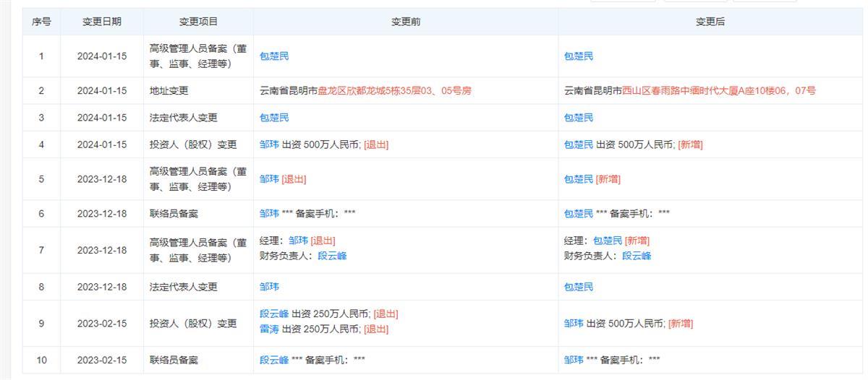Click 邹玮 in row 10's 变更后 column

tap(574, 360)
